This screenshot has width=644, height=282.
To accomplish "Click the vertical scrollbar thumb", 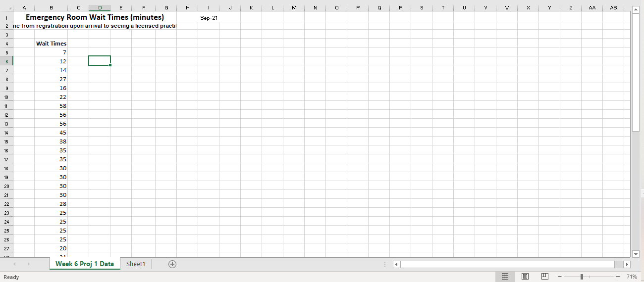I will coord(636,72).
